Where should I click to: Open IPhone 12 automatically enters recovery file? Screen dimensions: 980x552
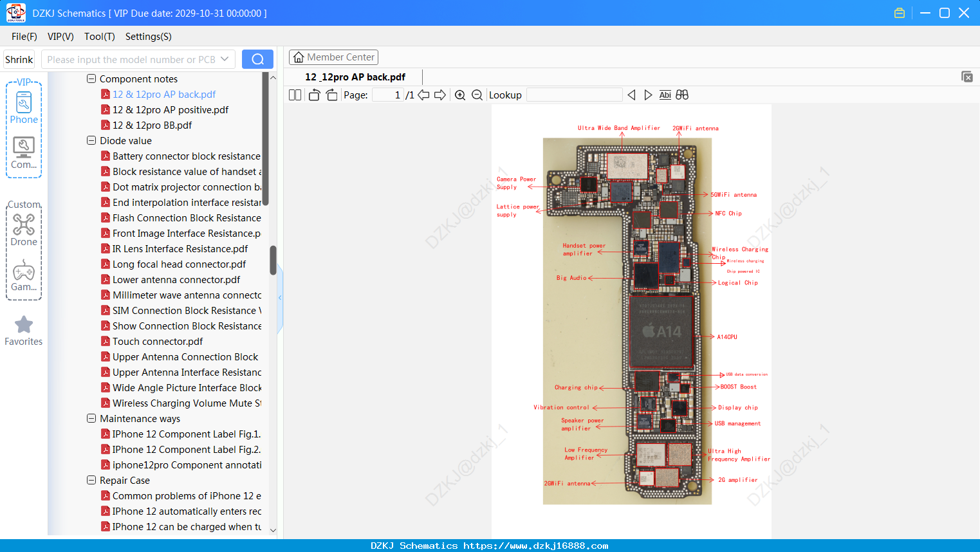[187, 511]
